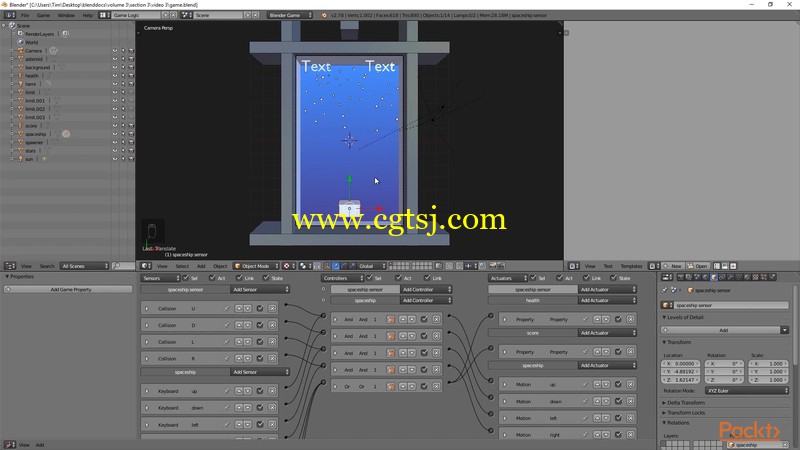800x450 pixels.
Task: Open the Physics properties tab icon
Action: pos(772,277)
